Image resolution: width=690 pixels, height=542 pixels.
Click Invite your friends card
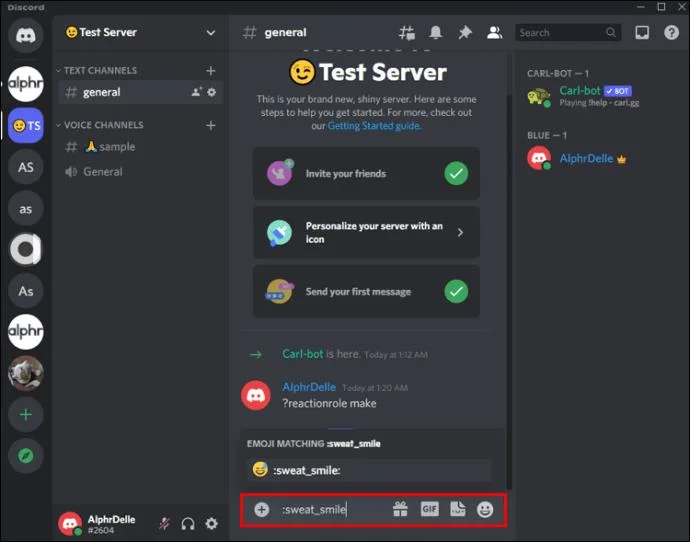click(366, 173)
